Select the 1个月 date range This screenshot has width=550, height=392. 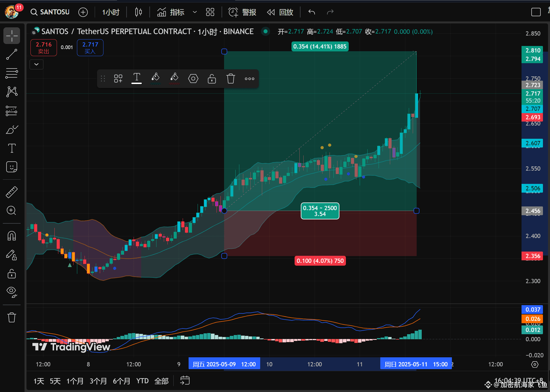pos(75,381)
